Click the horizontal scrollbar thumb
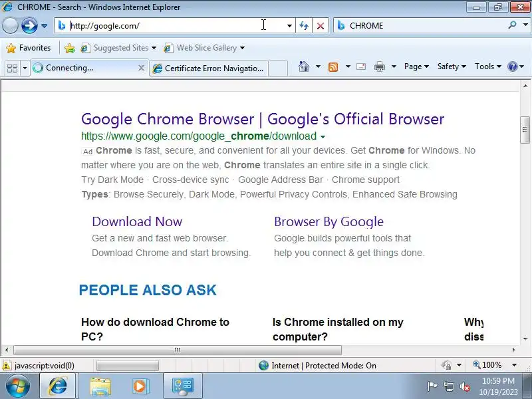The width and height of the screenshot is (532, 399). (178, 350)
